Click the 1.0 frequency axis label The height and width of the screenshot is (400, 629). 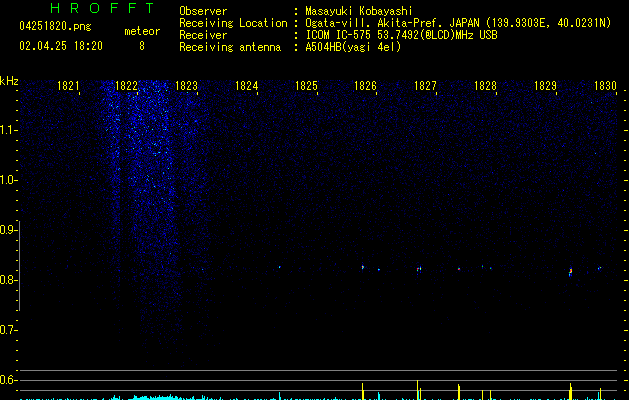pyautogui.click(x=8, y=180)
